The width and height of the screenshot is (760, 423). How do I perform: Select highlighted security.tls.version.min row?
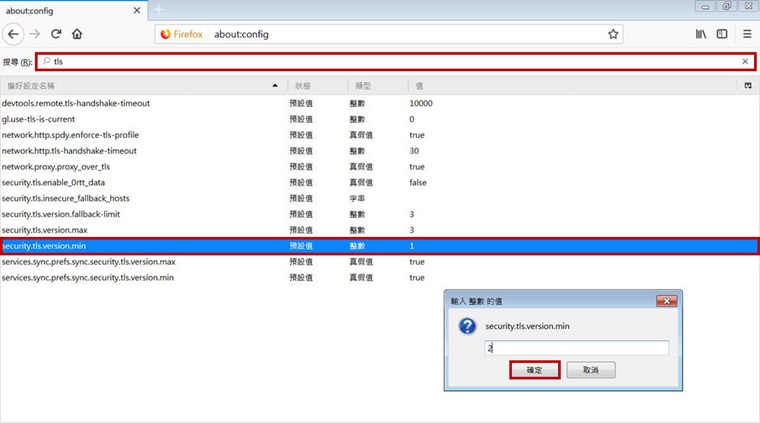380,246
